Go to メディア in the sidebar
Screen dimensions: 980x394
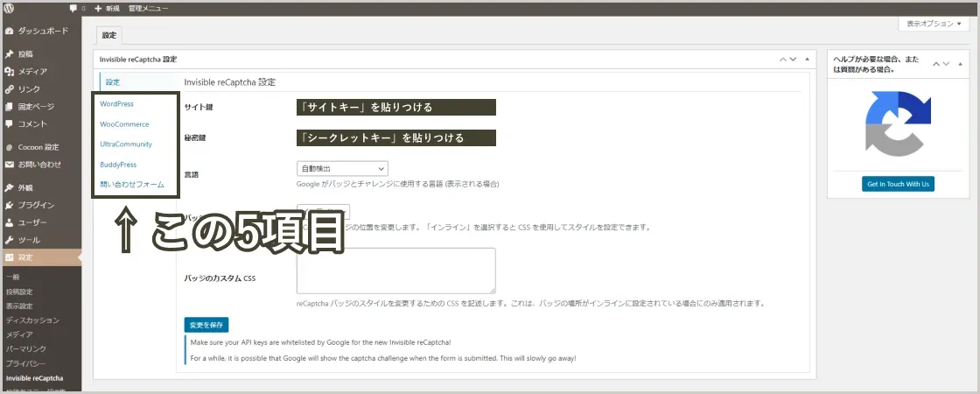32,72
